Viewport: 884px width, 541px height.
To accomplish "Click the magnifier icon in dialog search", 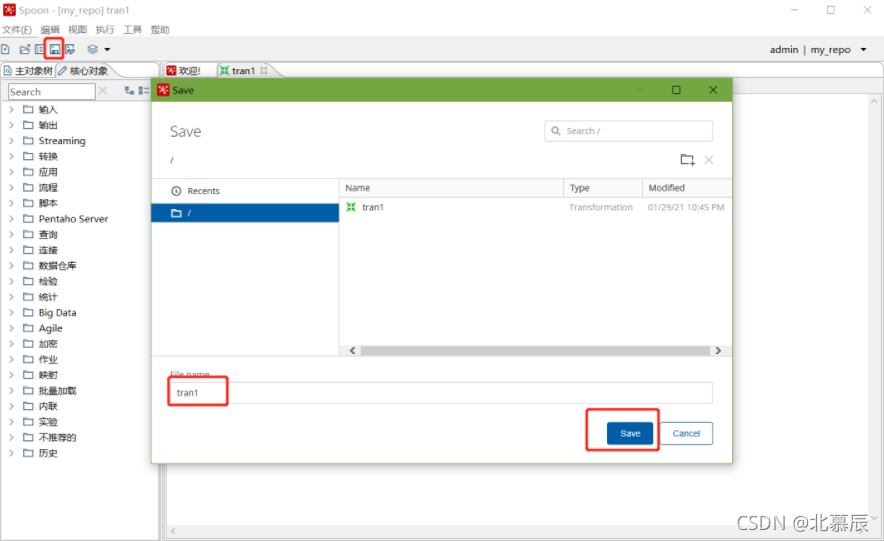I will tap(556, 131).
